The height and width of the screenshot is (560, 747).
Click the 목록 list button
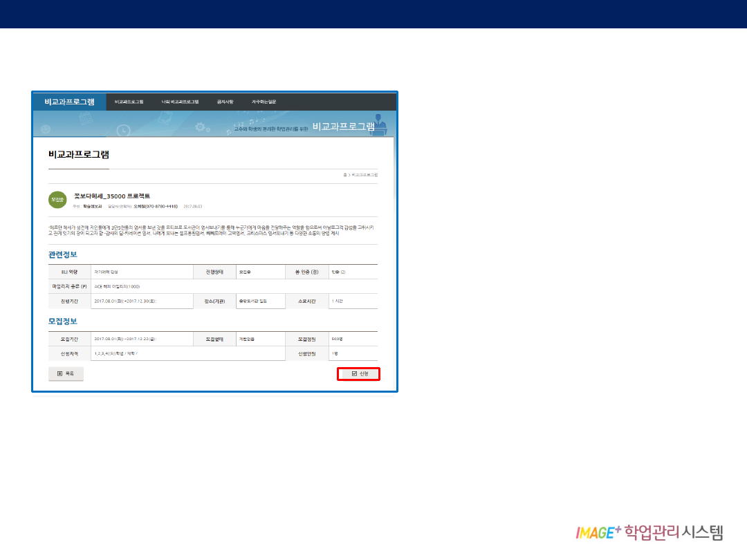(x=66, y=373)
